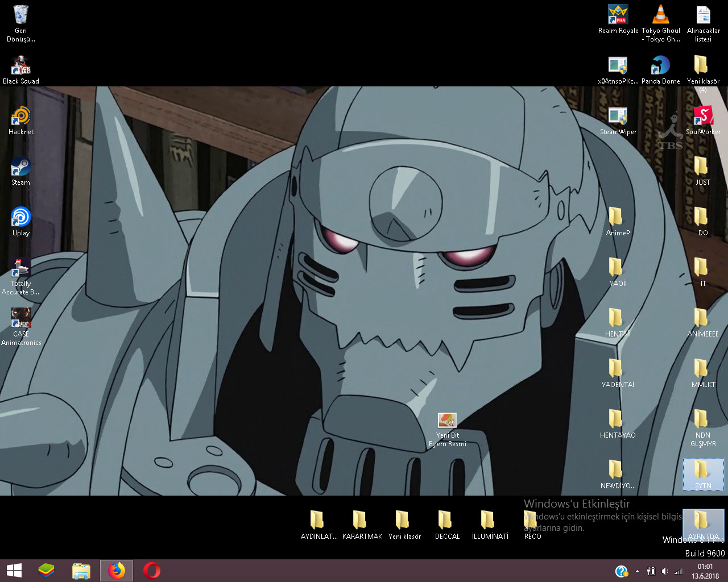
Task: Select the DECCAL folder
Action: (x=448, y=525)
